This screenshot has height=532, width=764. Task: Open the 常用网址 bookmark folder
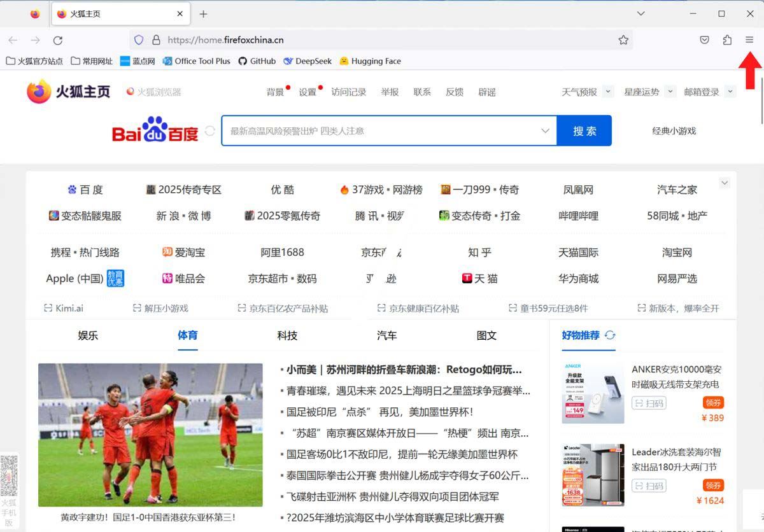tap(92, 61)
